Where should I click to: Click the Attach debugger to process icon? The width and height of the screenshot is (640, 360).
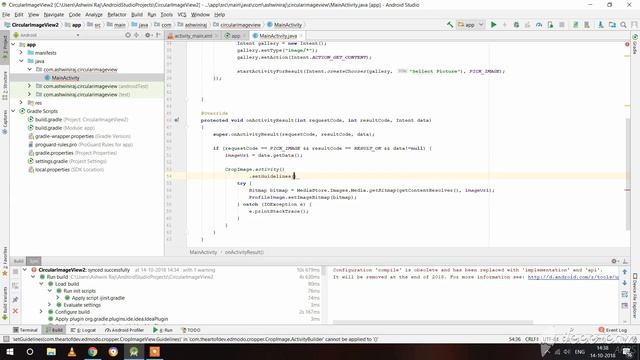click(x=550, y=25)
